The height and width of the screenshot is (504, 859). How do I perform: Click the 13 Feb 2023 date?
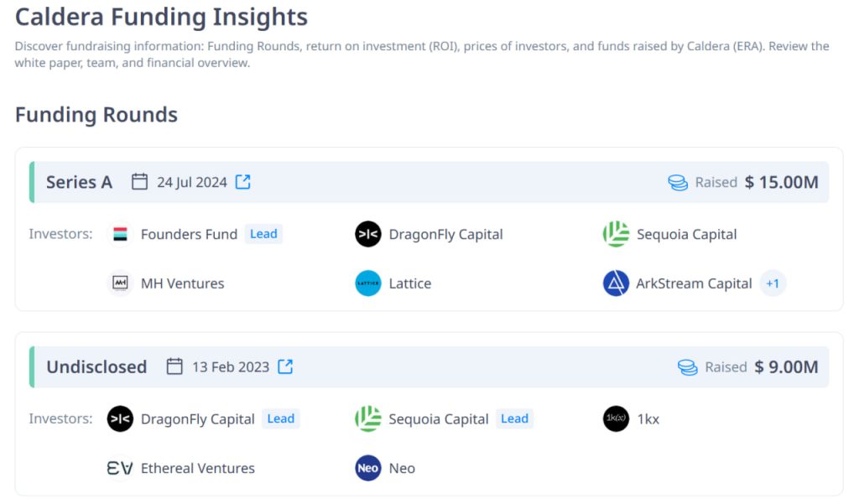coord(231,367)
